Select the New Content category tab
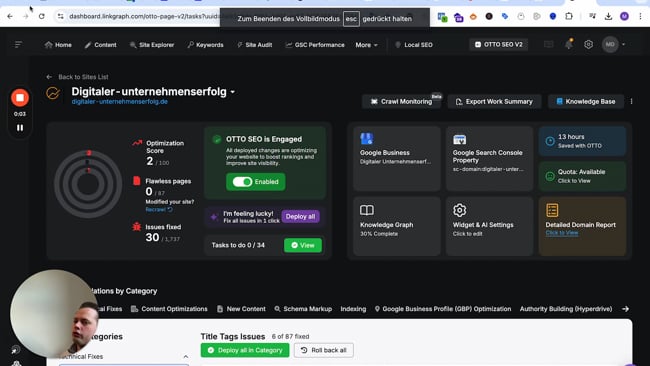This screenshot has width=650, height=366. pyautogui.click(x=241, y=309)
